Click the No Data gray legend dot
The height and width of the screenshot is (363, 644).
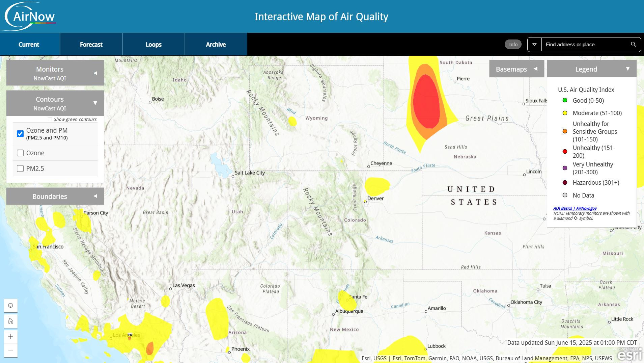tap(565, 195)
